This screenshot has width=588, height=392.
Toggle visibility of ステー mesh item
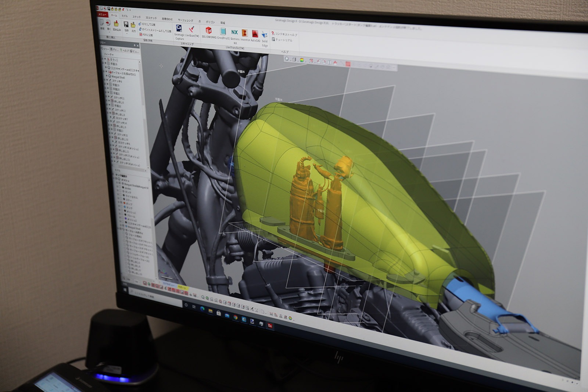point(120,198)
